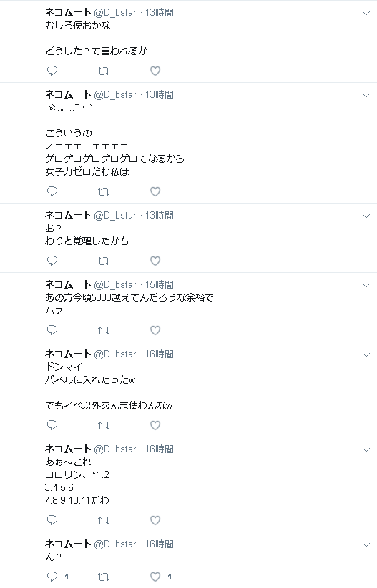This screenshot has width=377, height=588.
Task: Open the @D_bstar handle on わりと覚醒したかも tweet
Action: point(115,216)
